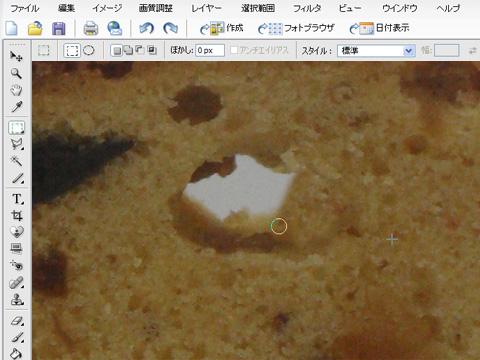The height and width of the screenshot is (360, 480).
Task: Open the イメージ menu
Action: [x=107, y=8]
